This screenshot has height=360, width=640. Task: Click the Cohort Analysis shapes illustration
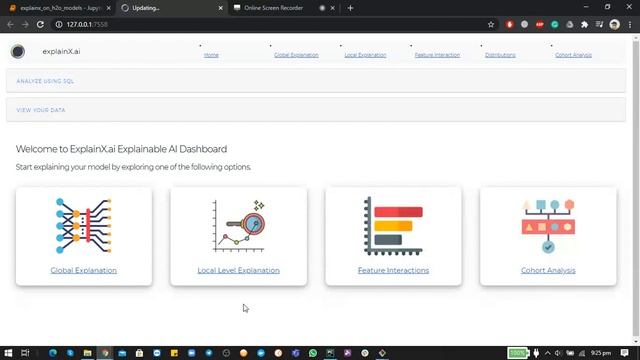(548, 226)
